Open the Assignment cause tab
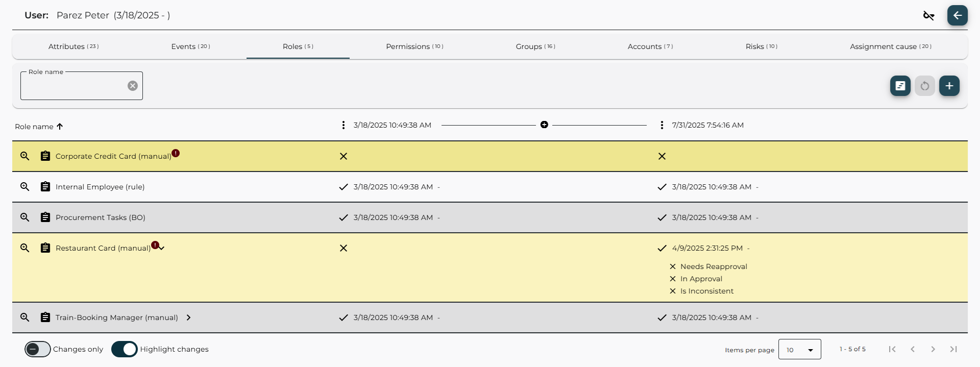The image size is (980, 367). pos(890,46)
